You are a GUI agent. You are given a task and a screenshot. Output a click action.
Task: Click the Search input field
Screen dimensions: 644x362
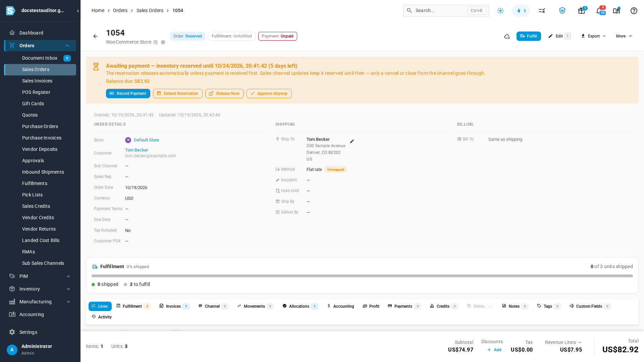pos(446,11)
